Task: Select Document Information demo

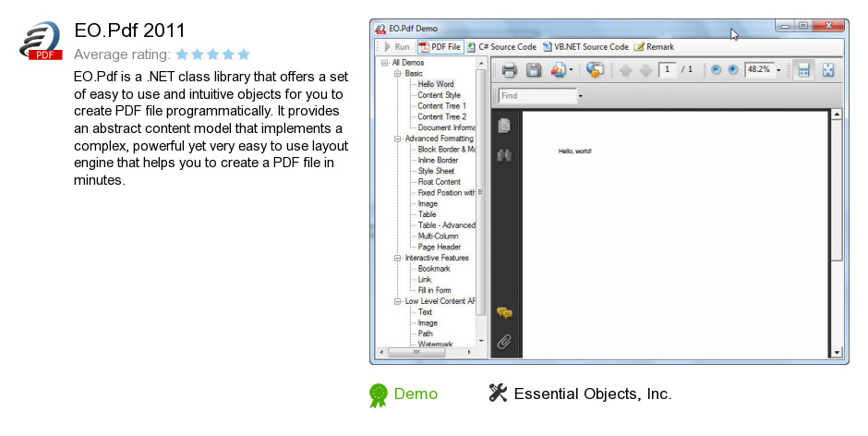Action: [446, 127]
